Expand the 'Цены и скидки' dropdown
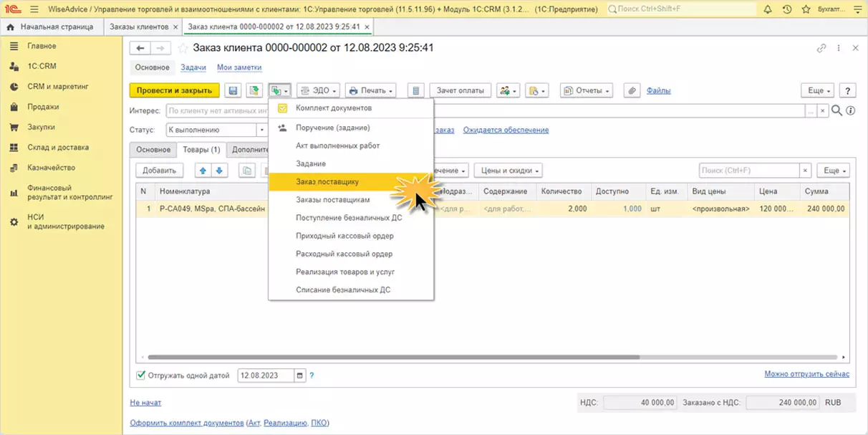This screenshot has width=868, height=435. [508, 171]
